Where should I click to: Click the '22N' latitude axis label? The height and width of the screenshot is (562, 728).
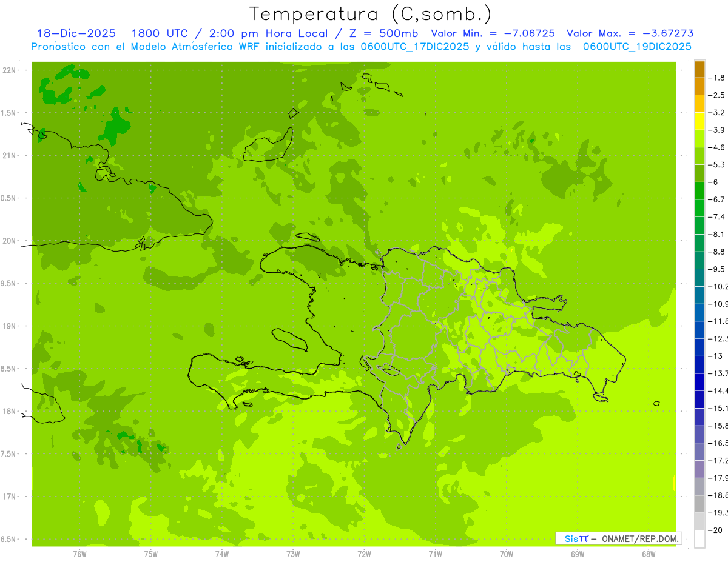click(9, 70)
